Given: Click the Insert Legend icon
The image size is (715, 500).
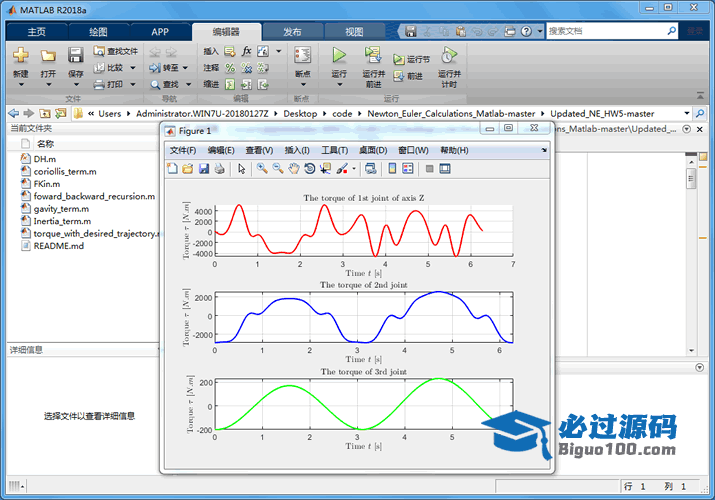Looking at the screenshot, I should (408, 169).
